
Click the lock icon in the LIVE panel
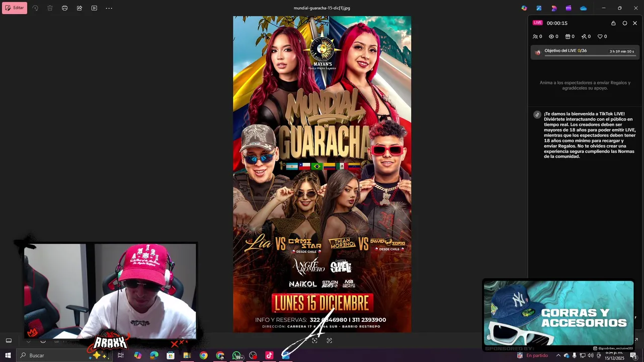pyautogui.click(x=613, y=23)
